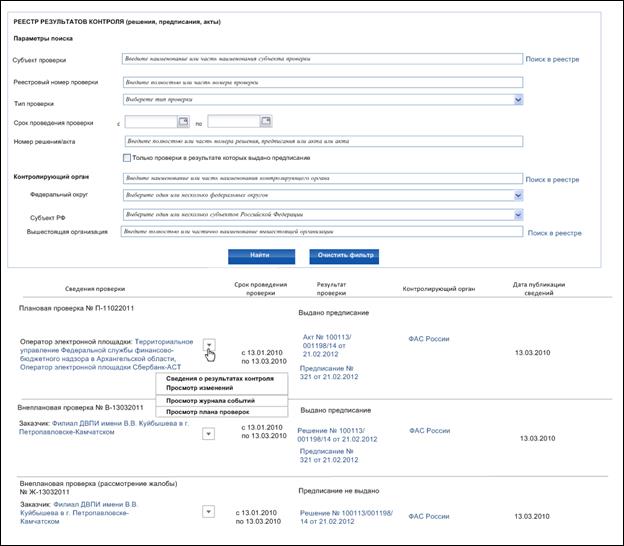
Task: Open action menu for Внеплановая проверка № В-13032011
Action: click(x=209, y=433)
